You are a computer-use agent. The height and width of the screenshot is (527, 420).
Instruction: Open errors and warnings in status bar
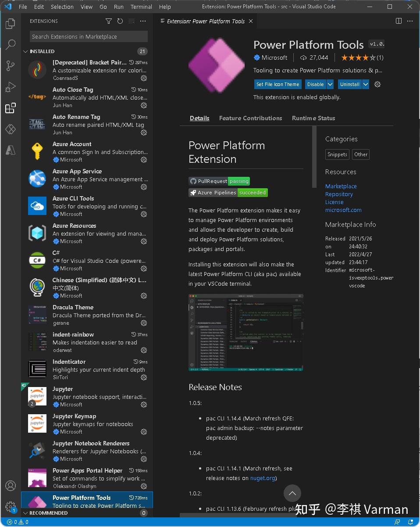point(18,522)
